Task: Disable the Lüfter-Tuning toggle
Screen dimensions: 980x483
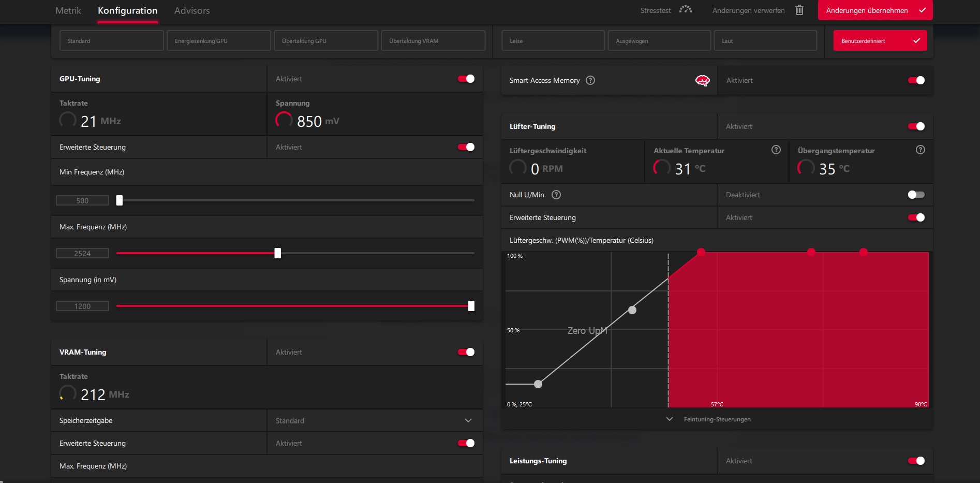Action: point(916,126)
